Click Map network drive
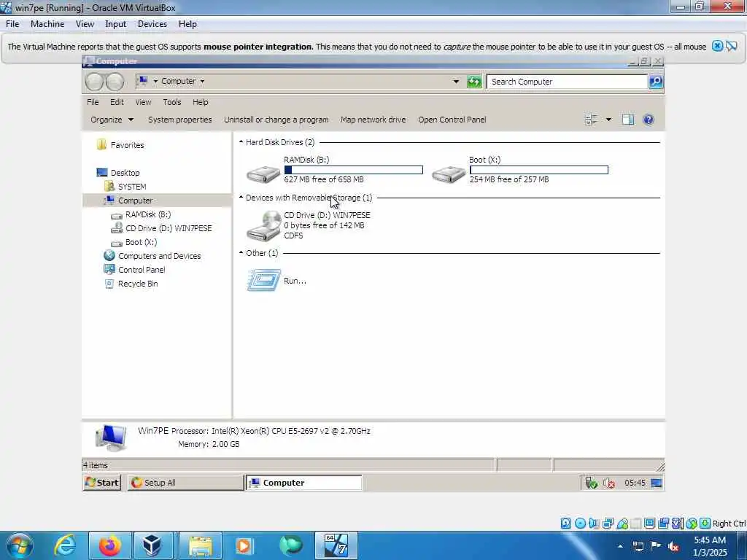 [x=373, y=120]
